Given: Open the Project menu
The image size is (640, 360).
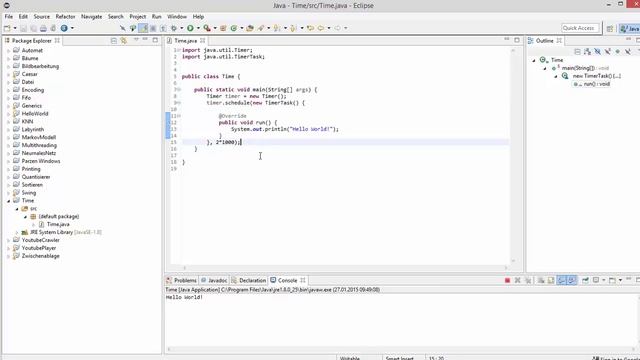Looking at the screenshot, I should tap(138, 17).
